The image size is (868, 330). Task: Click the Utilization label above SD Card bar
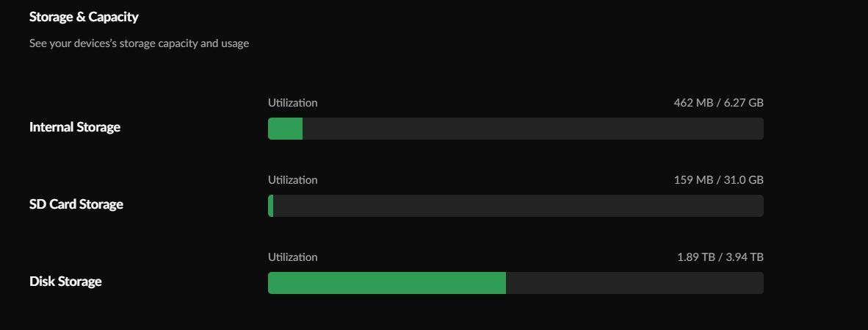point(293,180)
